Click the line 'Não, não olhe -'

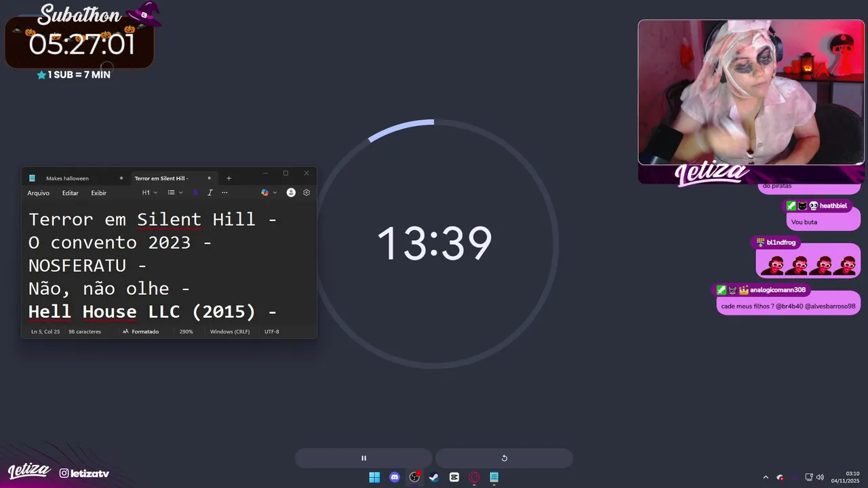click(x=109, y=289)
